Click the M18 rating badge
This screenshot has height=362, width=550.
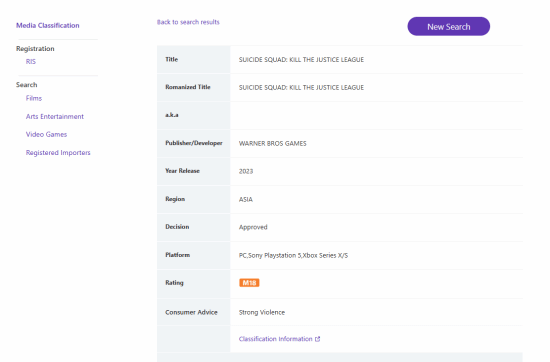click(249, 283)
